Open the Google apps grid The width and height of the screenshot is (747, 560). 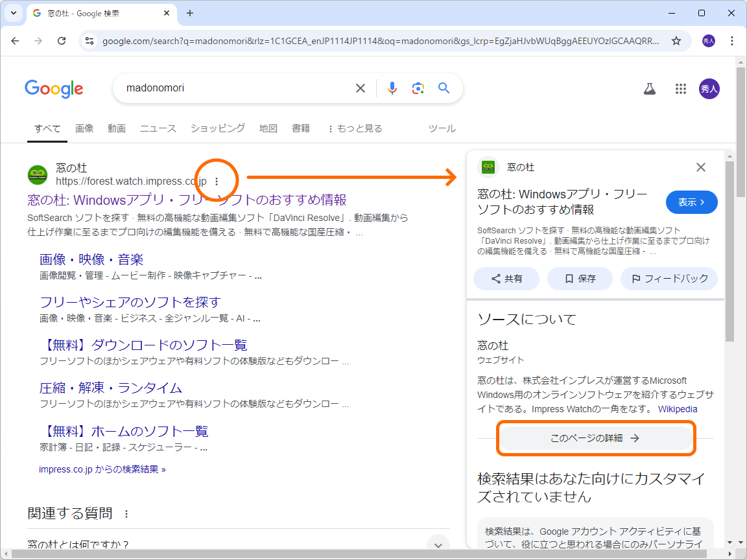(x=680, y=89)
